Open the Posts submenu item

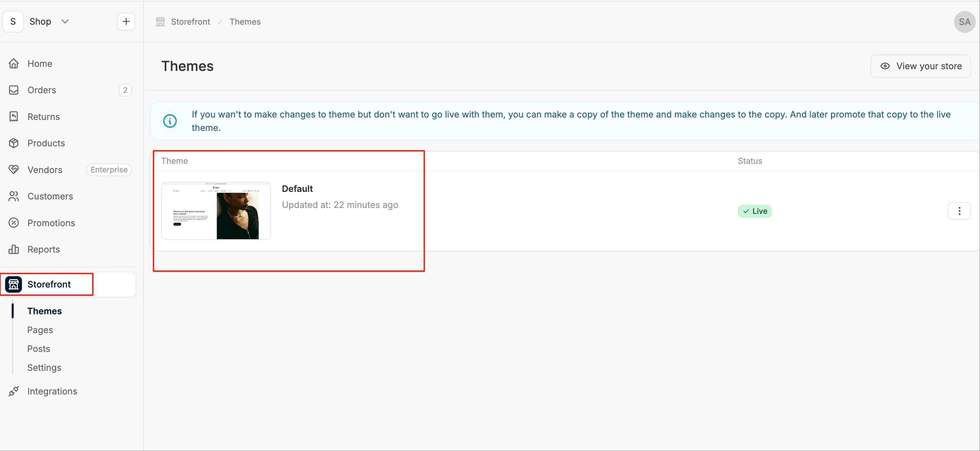pyautogui.click(x=38, y=349)
